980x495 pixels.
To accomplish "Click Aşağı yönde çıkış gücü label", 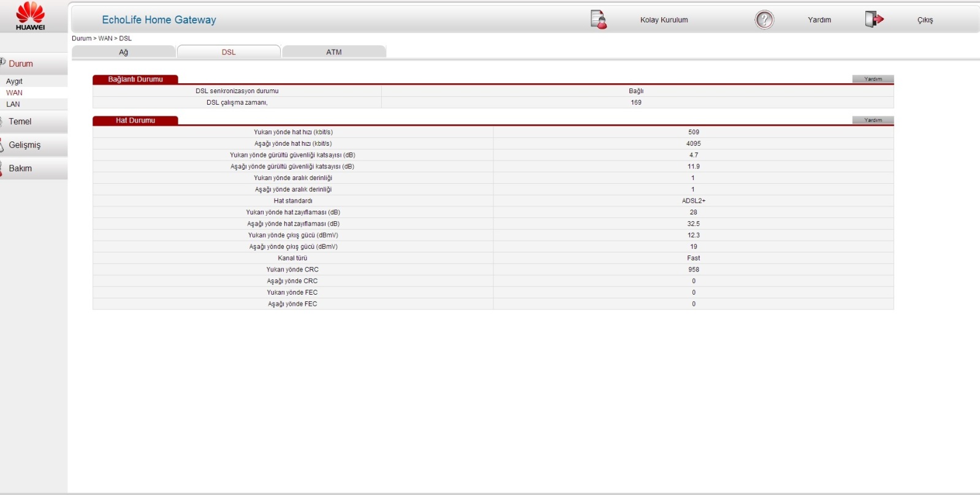I will pyautogui.click(x=293, y=247).
